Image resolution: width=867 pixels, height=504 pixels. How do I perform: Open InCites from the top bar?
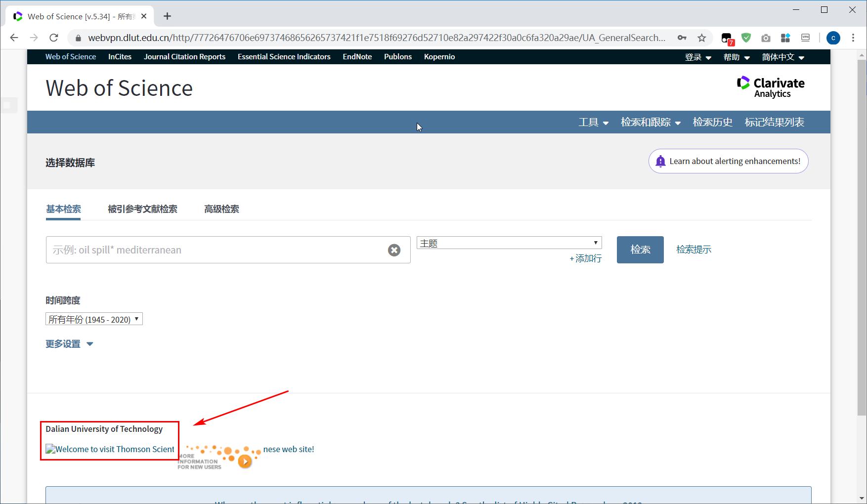tap(120, 57)
